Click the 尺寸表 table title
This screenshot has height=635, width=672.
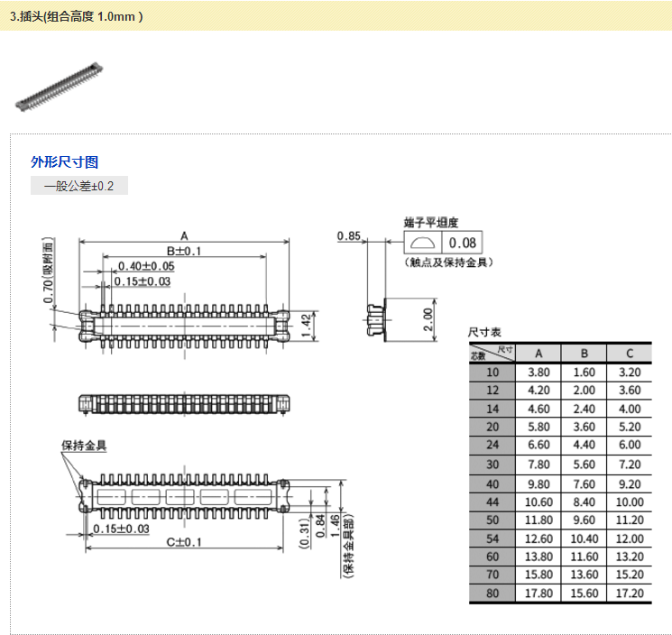coord(483,333)
